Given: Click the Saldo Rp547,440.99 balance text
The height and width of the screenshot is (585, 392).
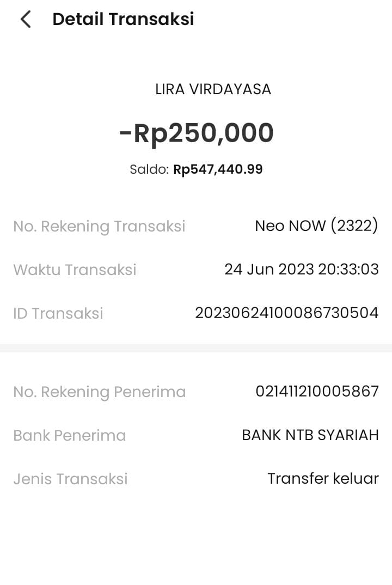Looking at the screenshot, I should (196, 169).
